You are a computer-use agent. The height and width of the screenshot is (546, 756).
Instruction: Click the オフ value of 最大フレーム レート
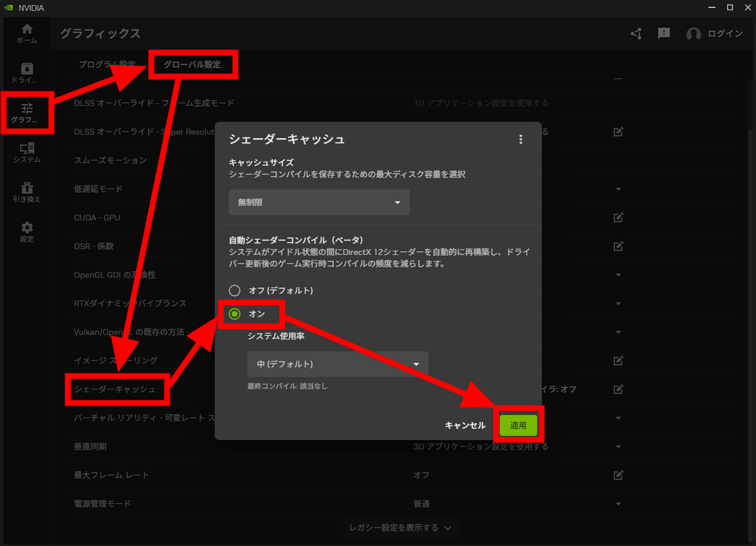[x=421, y=475]
